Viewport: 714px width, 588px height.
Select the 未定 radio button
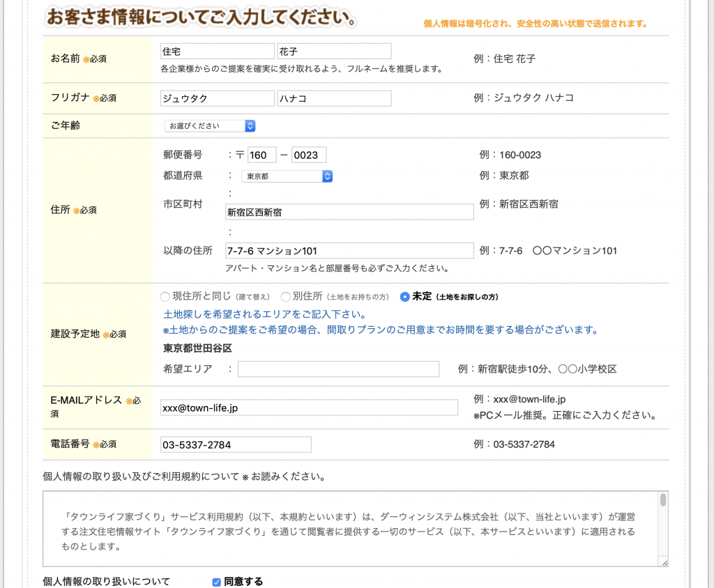(405, 297)
